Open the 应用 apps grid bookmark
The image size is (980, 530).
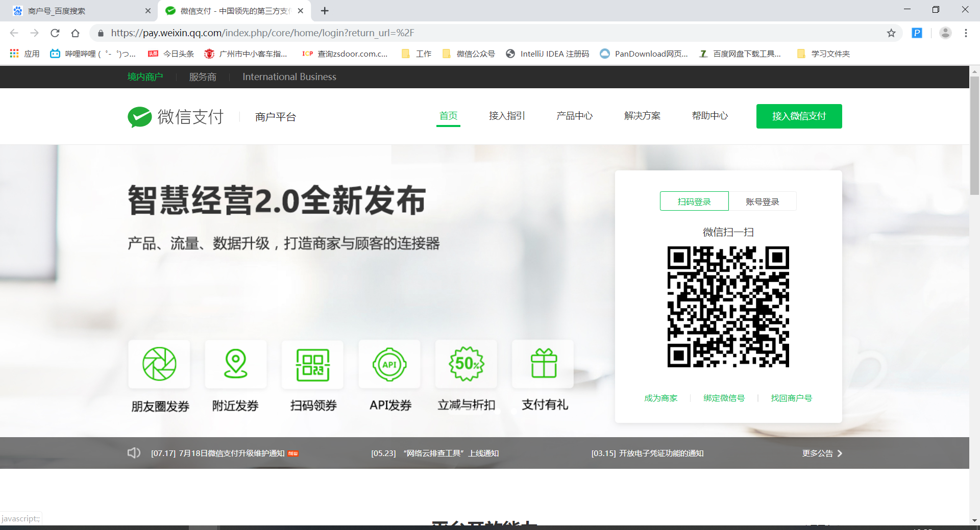pos(24,54)
